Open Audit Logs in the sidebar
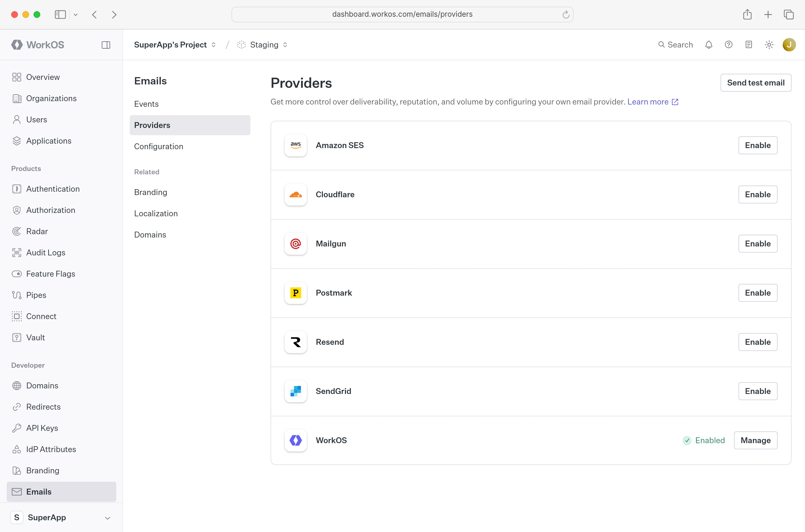The height and width of the screenshot is (532, 805). pos(61,252)
